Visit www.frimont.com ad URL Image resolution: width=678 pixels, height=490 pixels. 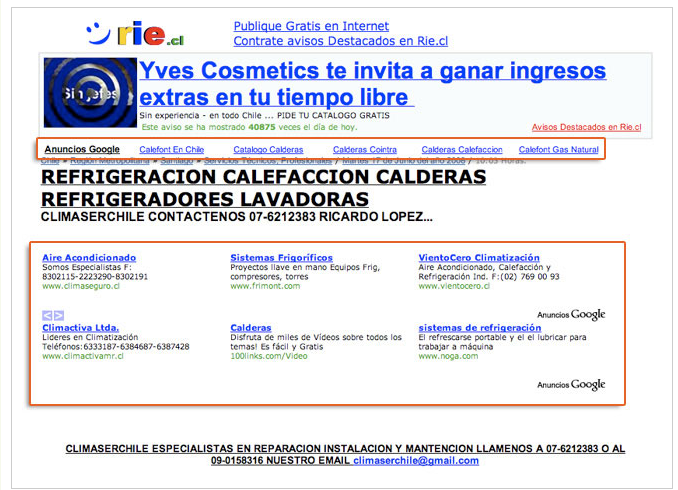click(x=265, y=286)
